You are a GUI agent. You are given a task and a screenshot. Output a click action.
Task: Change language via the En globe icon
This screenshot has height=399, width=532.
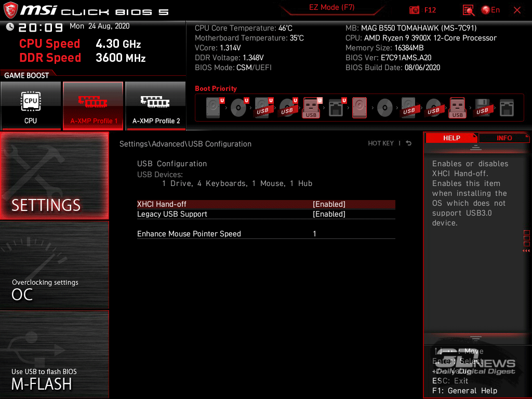pyautogui.click(x=490, y=10)
